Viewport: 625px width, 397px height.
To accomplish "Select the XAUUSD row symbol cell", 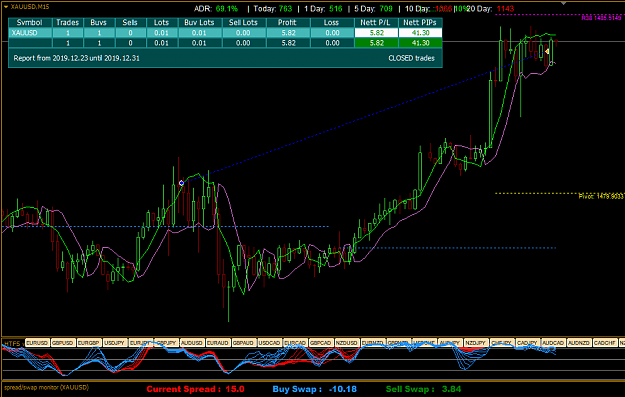I will [30, 33].
